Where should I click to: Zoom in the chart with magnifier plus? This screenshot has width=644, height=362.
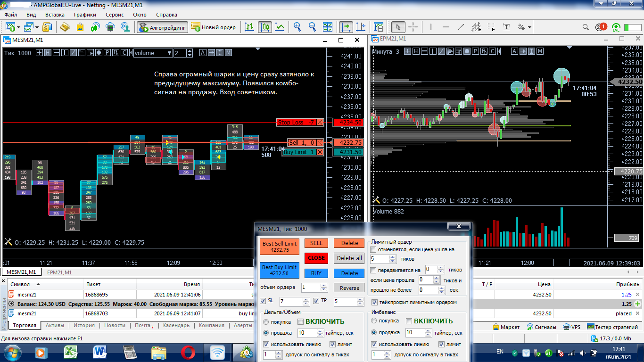tap(297, 27)
